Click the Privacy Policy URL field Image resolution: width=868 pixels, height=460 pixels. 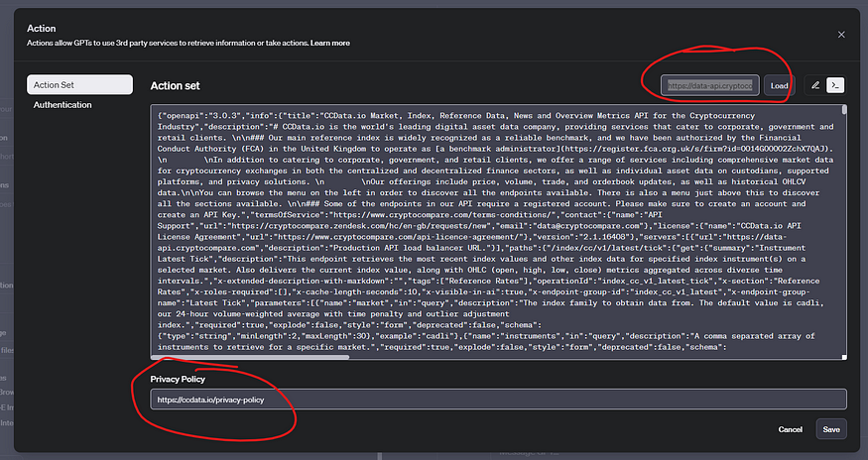pyautogui.click(x=498, y=400)
